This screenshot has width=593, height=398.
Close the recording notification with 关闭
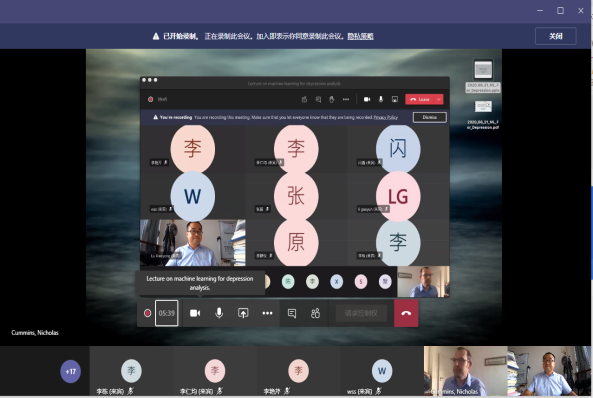(556, 36)
